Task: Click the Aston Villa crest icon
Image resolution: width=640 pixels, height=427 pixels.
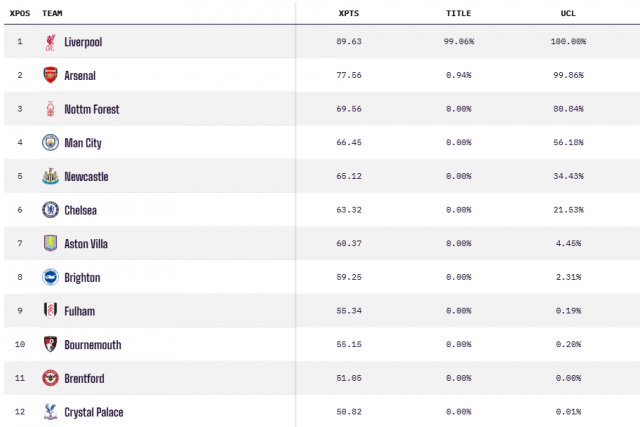Action: (50, 244)
